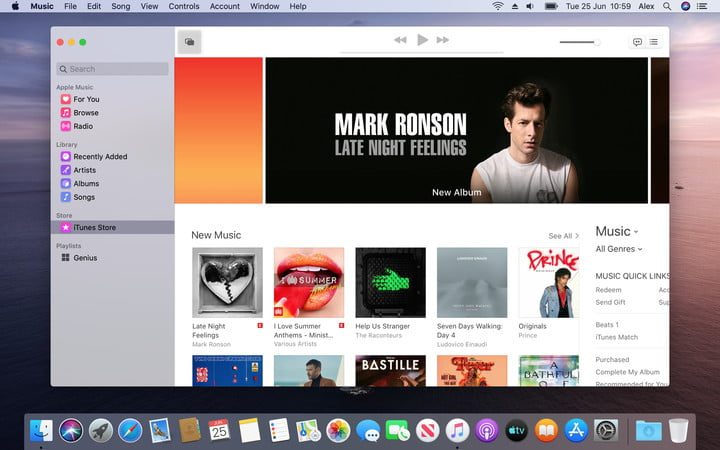The height and width of the screenshot is (450, 720).
Task: Open the Song menu in the menu bar
Action: click(120, 6)
